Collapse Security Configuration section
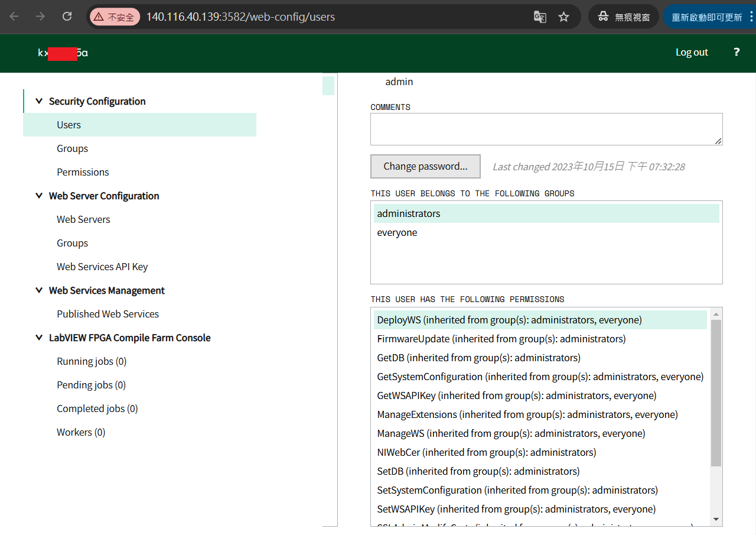The width and height of the screenshot is (756, 535). (39, 101)
